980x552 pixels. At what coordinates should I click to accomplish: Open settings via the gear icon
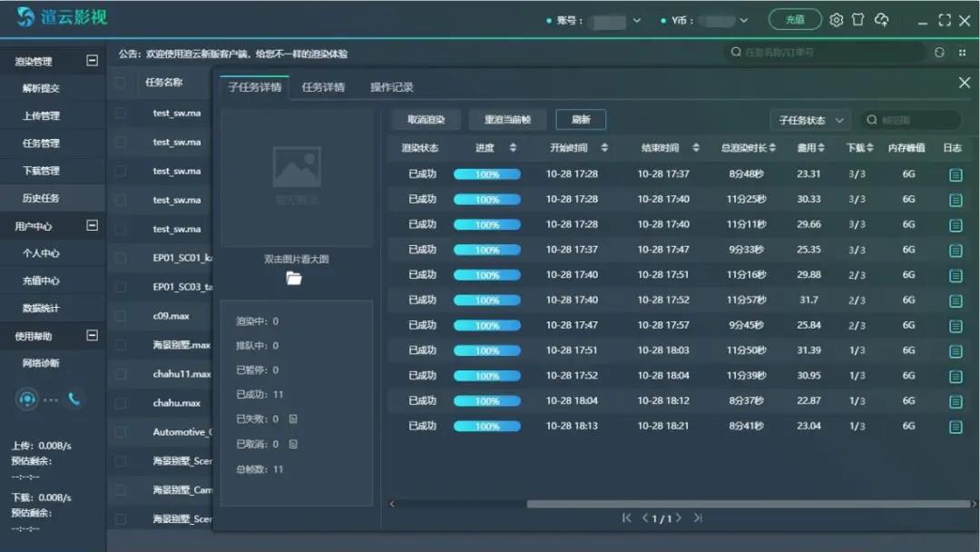[837, 20]
